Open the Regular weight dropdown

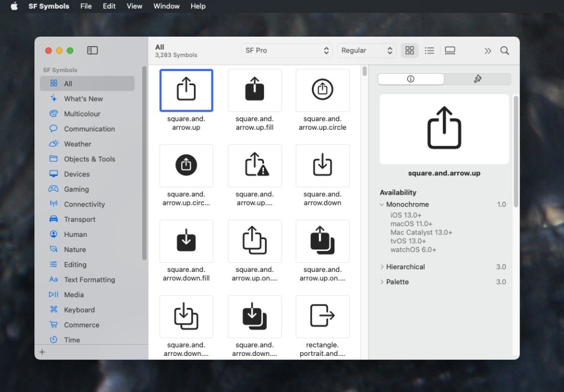[x=367, y=50]
